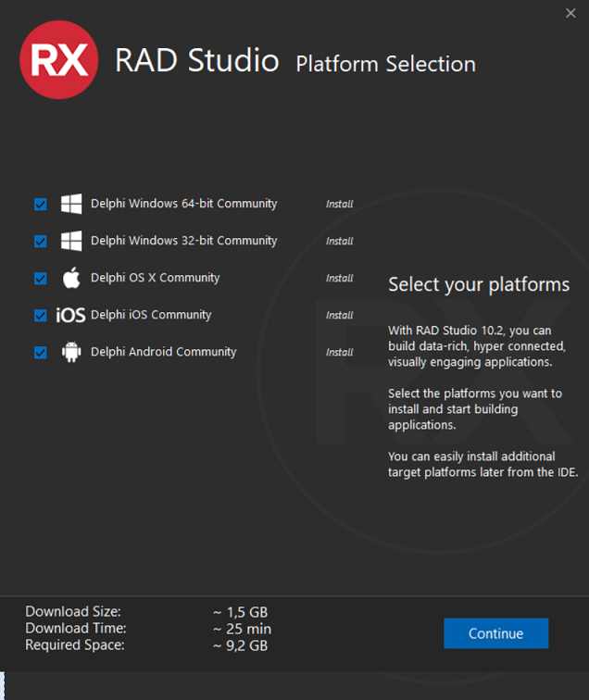Click the Platform Selection heading
Screen dimensions: 589x700
click(386, 64)
